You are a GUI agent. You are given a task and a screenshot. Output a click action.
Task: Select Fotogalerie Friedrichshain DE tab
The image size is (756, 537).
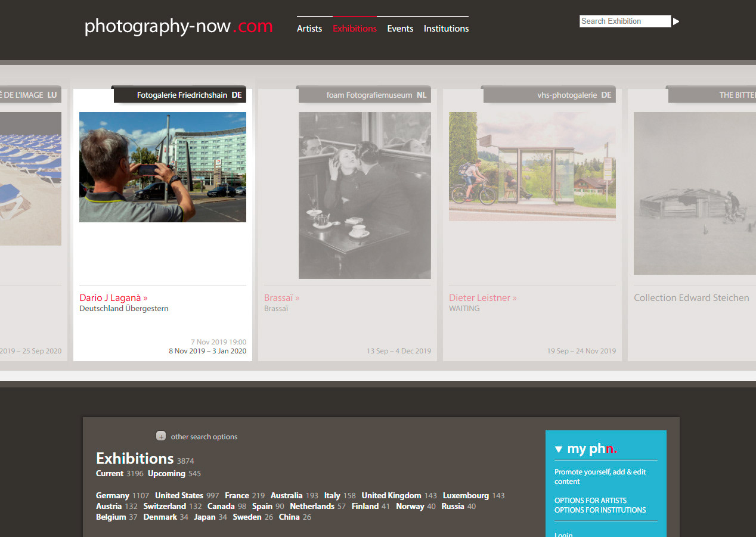click(x=179, y=95)
